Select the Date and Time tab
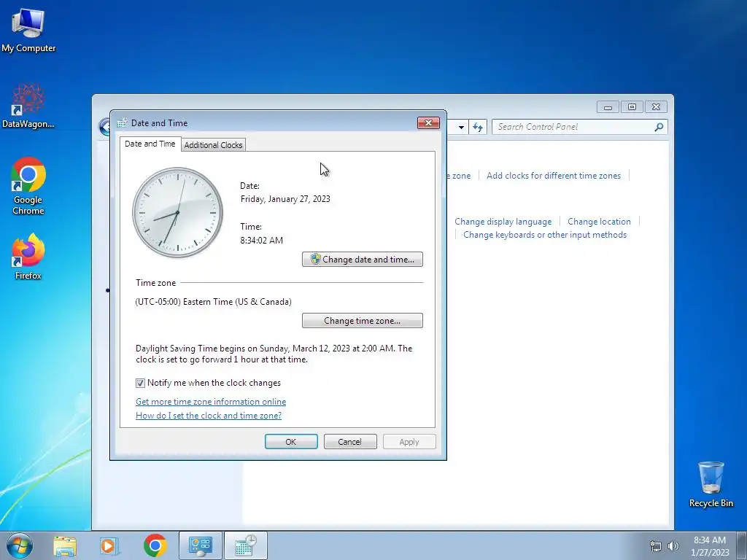 (x=150, y=144)
